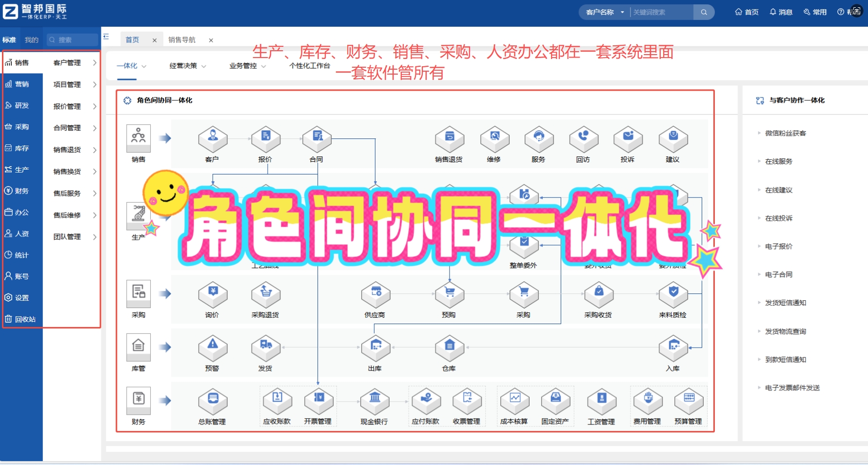Screen dimensions: 868x465
Task: Select the 维修 hexagon icon
Action: (x=494, y=139)
